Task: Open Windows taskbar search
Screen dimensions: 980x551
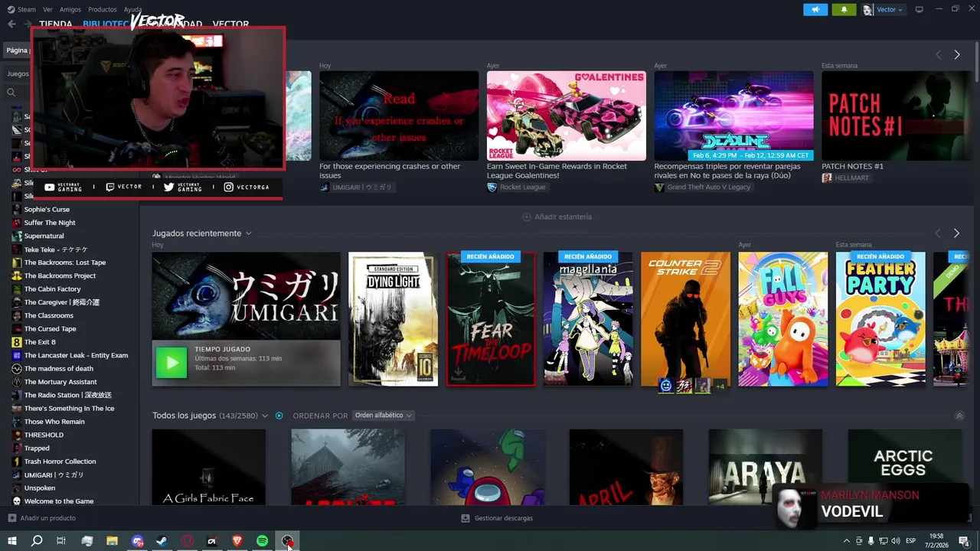Action: [37, 541]
